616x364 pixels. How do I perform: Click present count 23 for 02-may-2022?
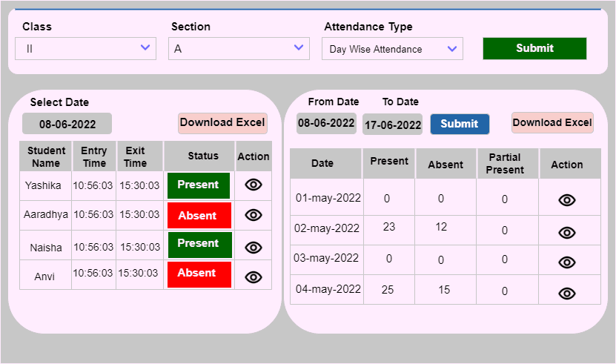389,227
